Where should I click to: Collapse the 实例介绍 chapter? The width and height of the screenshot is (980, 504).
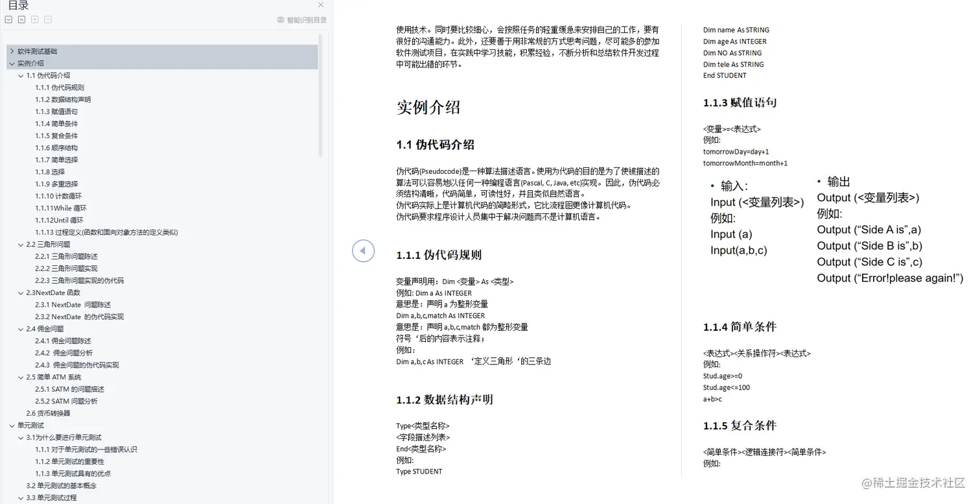click(12, 64)
